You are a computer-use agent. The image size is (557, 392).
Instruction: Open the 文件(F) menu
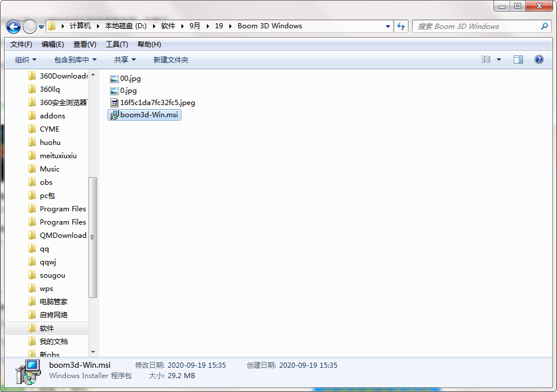[x=21, y=44]
